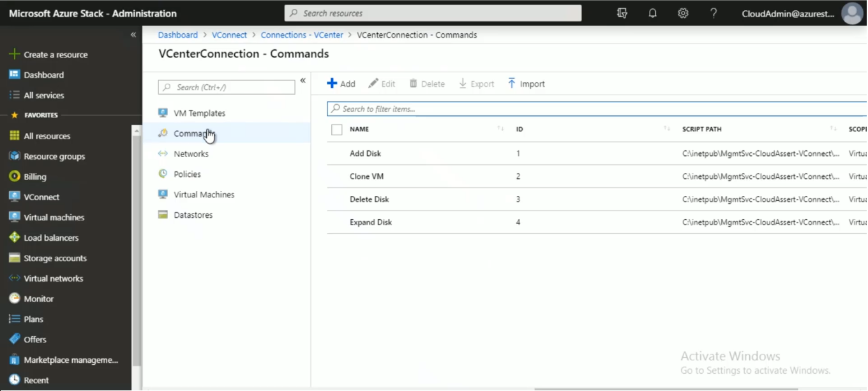
Task: Open Resource groups via its cube icon
Action: coord(14,156)
